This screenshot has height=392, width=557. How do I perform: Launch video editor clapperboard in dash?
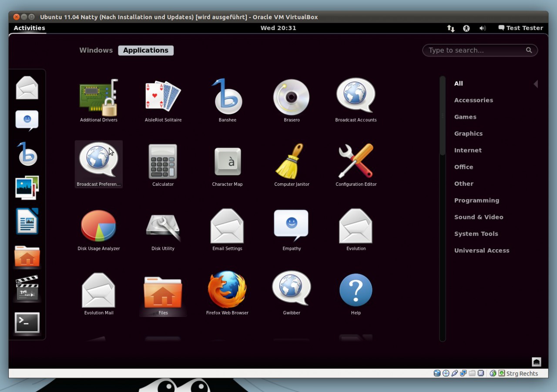pyautogui.click(x=27, y=288)
